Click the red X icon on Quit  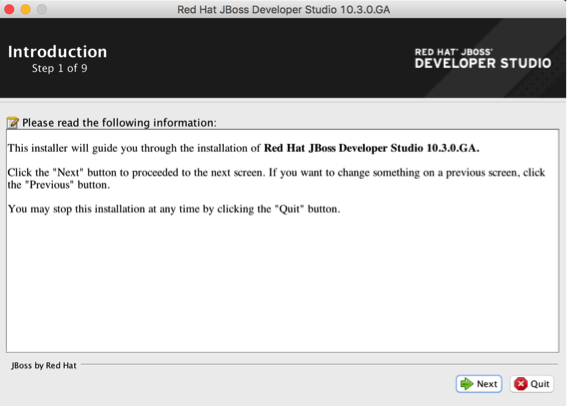click(x=521, y=384)
